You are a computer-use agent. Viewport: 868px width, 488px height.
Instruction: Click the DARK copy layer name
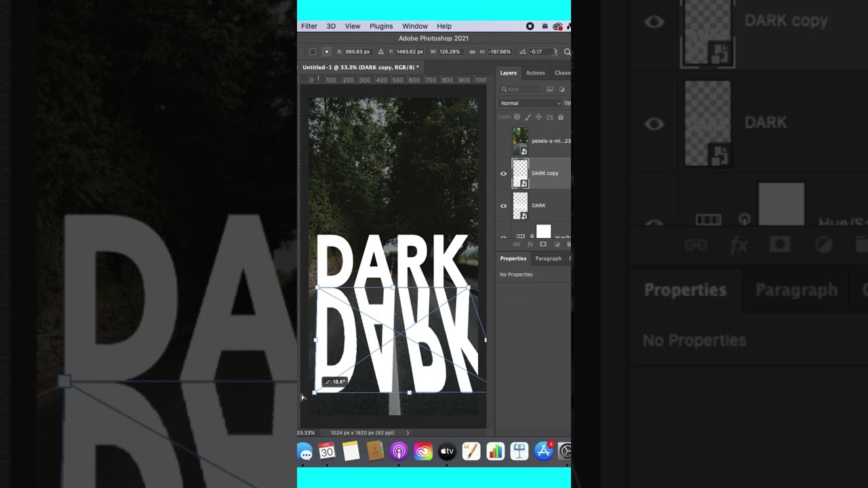click(545, 174)
